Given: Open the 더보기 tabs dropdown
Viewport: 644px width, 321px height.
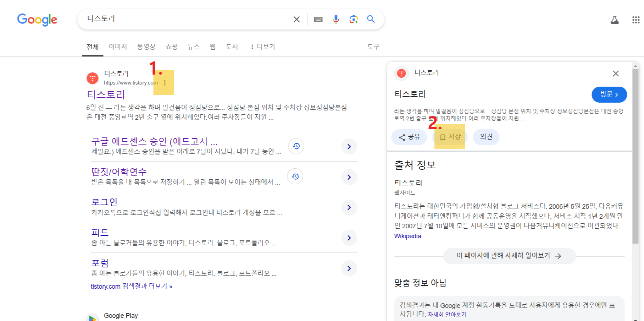Looking at the screenshot, I should pyautogui.click(x=263, y=47).
